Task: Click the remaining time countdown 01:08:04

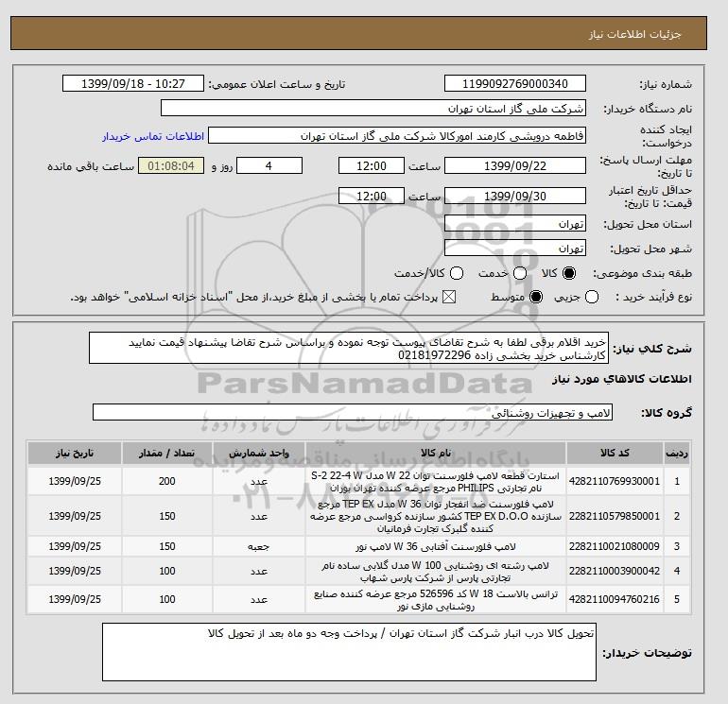Action: [x=171, y=165]
